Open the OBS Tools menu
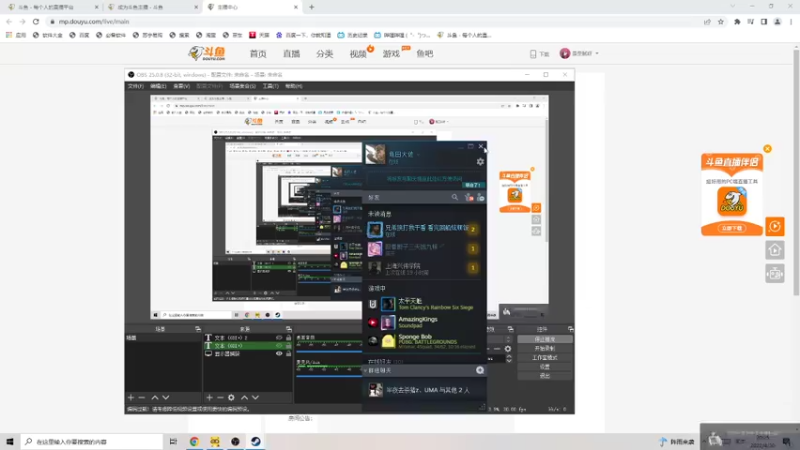Image resolution: width=800 pixels, height=450 pixels. (x=270, y=86)
